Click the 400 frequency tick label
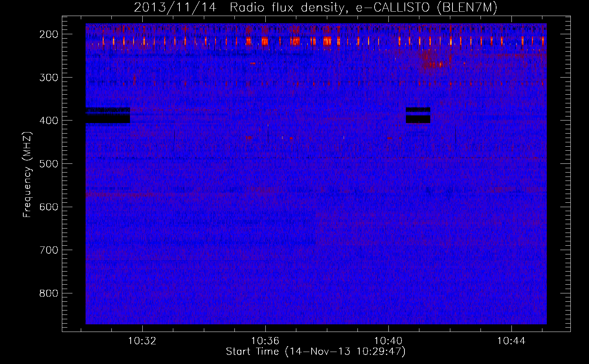This screenshot has width=589, height=364. tap(48, 120)
